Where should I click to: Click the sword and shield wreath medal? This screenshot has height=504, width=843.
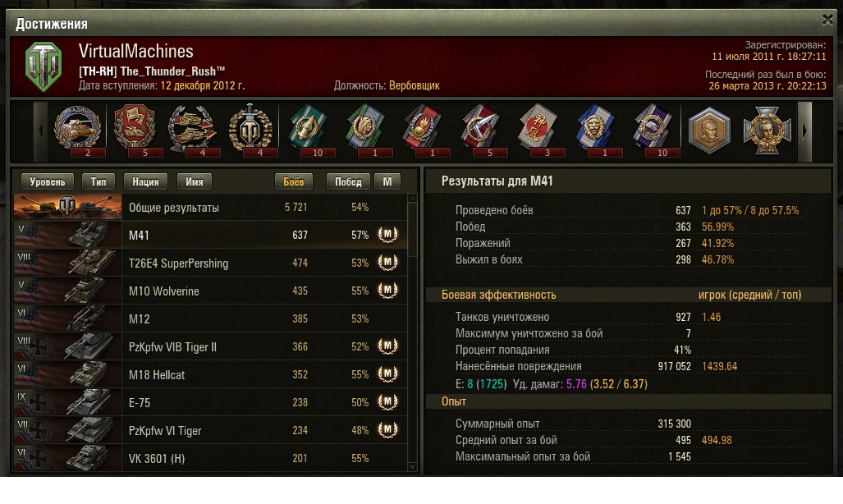point(250,130)
